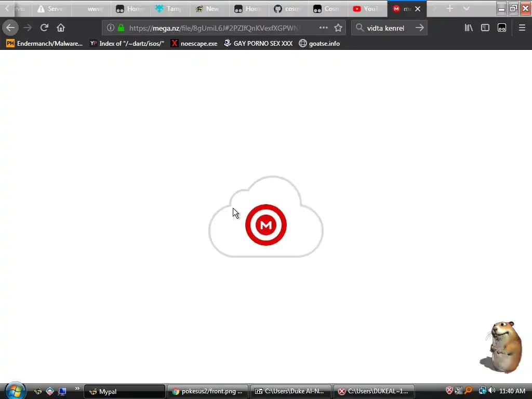Open goatse.info bookmark

tap(320, 44)
